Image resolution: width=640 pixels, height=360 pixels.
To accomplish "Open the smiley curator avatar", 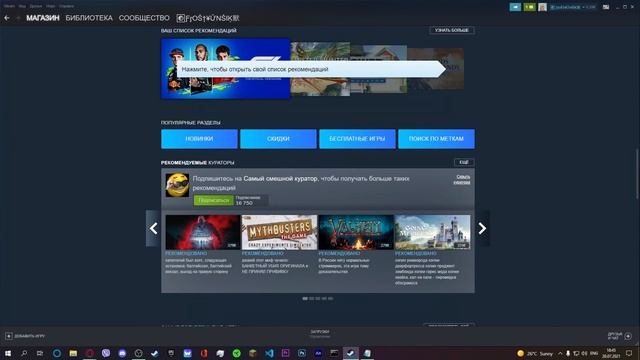I will (177, 185).
